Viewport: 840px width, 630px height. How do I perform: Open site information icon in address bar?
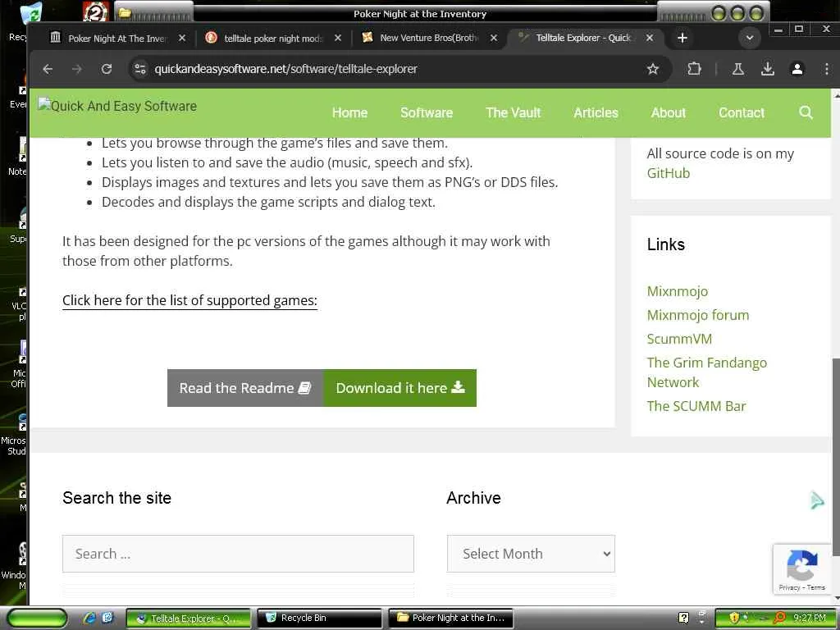[x=140, y=69]
